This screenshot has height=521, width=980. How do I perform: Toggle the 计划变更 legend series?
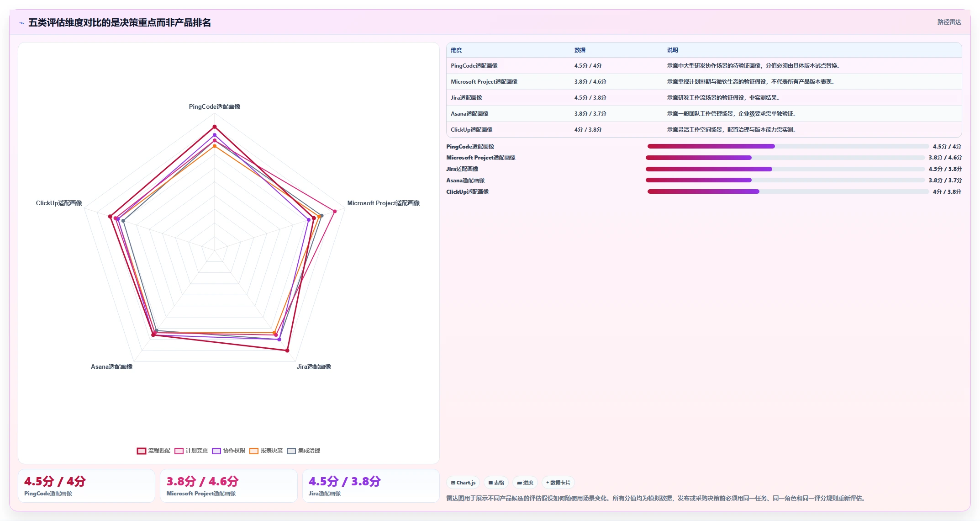[x=191, y=451]
